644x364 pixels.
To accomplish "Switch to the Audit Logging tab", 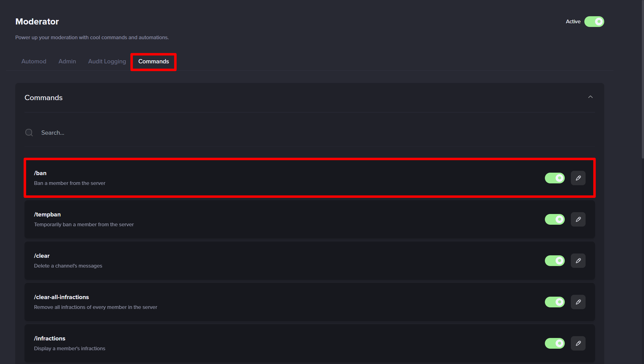I will (106, 61).
